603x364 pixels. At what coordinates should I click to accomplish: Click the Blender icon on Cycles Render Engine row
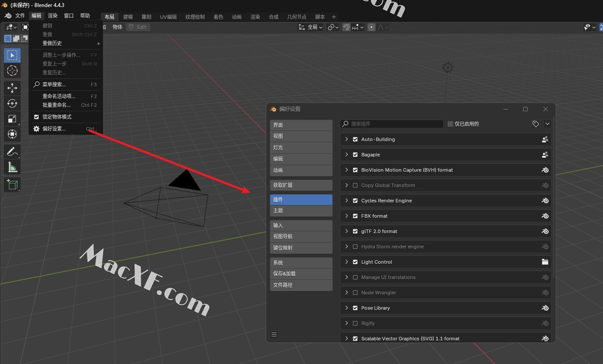click(545, 201)
